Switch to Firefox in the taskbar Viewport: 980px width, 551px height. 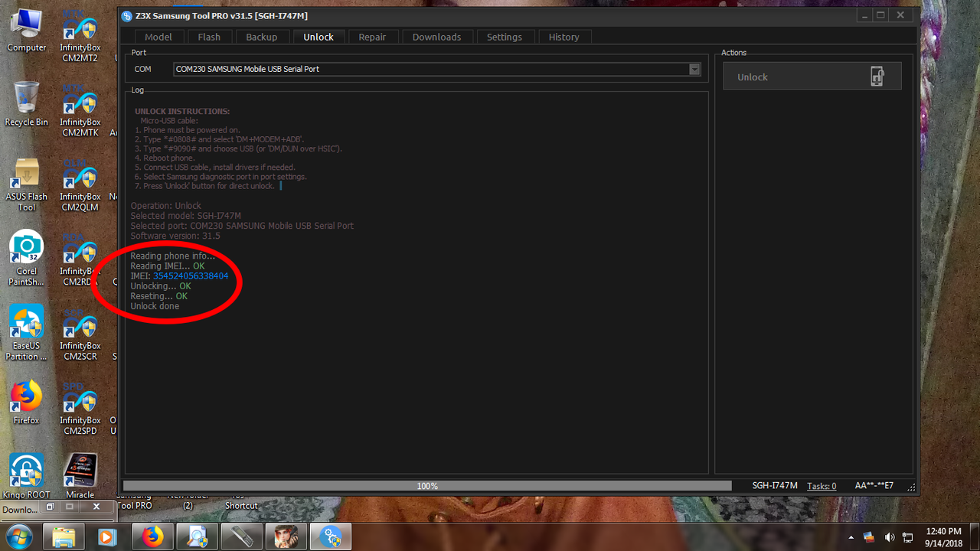152,536
